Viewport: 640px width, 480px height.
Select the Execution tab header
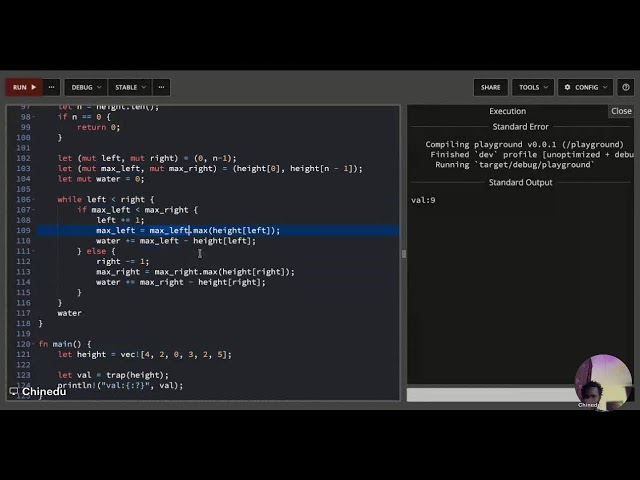pyautogui.click(x=507, y=111)
